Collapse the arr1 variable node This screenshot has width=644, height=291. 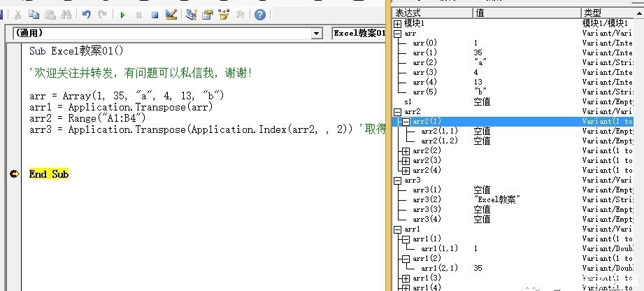(x=397, y=229)
